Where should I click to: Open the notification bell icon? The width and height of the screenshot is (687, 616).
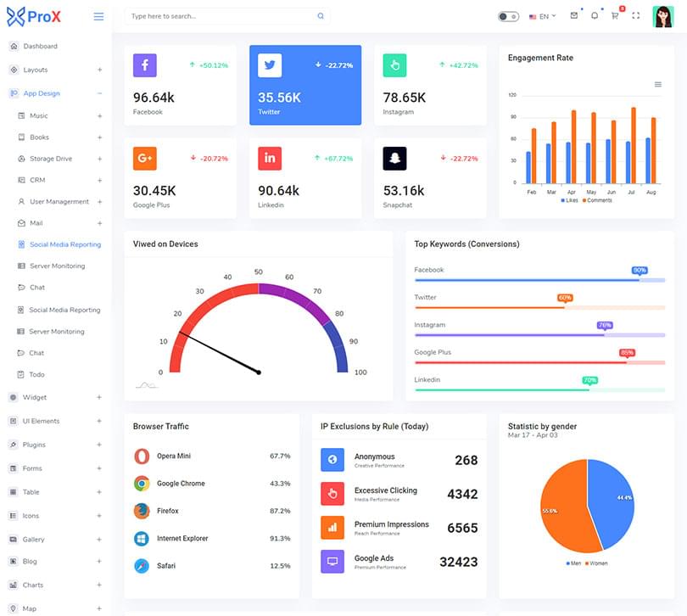coord(594,15)
